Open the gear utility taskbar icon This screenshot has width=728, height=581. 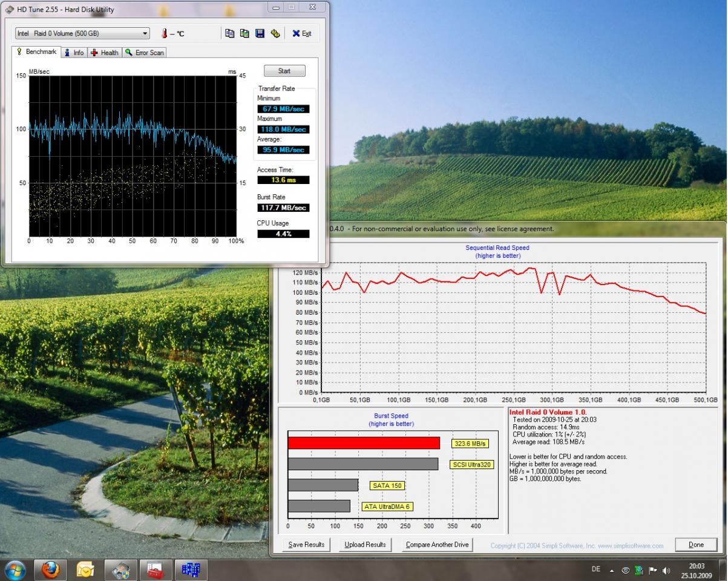pyautogui.click(x=120, y=570)
